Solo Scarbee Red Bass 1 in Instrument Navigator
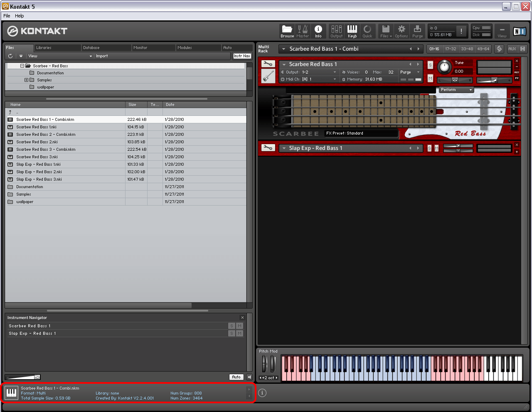The image size is (532, 412). click(x=232, y=326)
